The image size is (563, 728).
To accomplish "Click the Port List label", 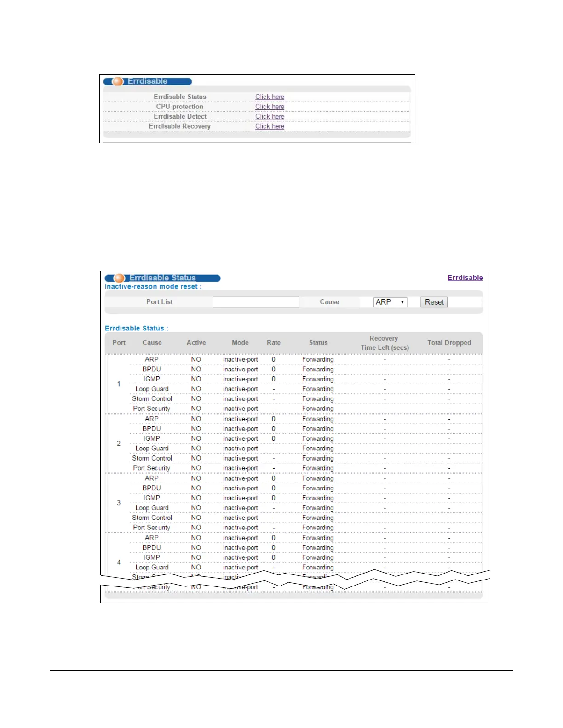I will click(160, 302).
